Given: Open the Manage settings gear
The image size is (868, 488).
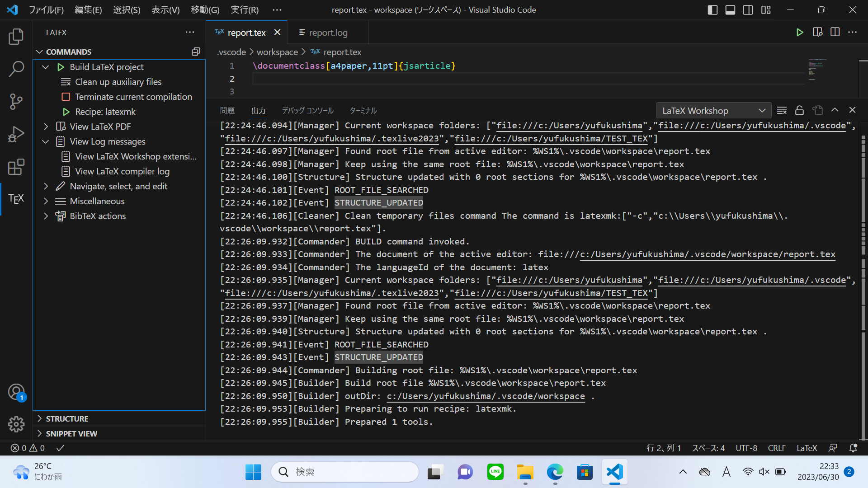Looking at the screenshot, I should click(16, 424).
